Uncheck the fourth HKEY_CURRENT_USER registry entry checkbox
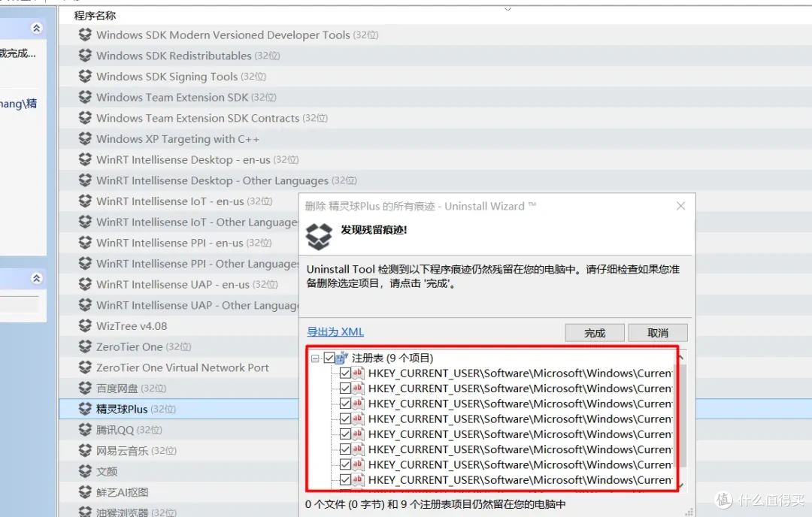Image resolution: width=812 pixels, height=517 pixels. pos(345,419)
